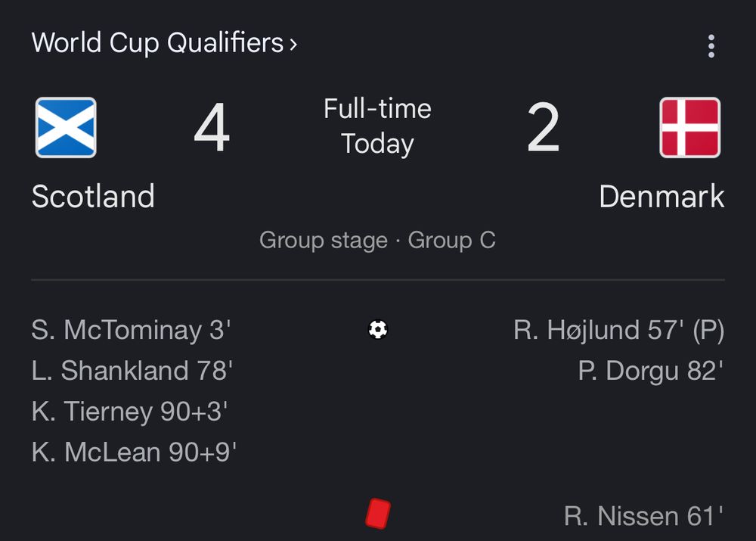Select R. Nissen 61' red card entry

click(x=644, y=516)
